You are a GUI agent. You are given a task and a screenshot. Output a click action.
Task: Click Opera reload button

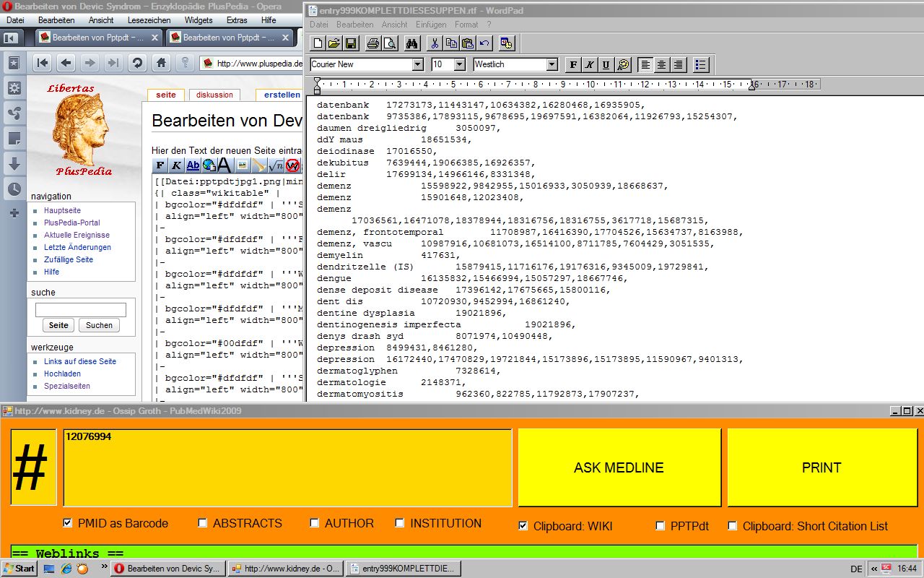pos(137,63)
